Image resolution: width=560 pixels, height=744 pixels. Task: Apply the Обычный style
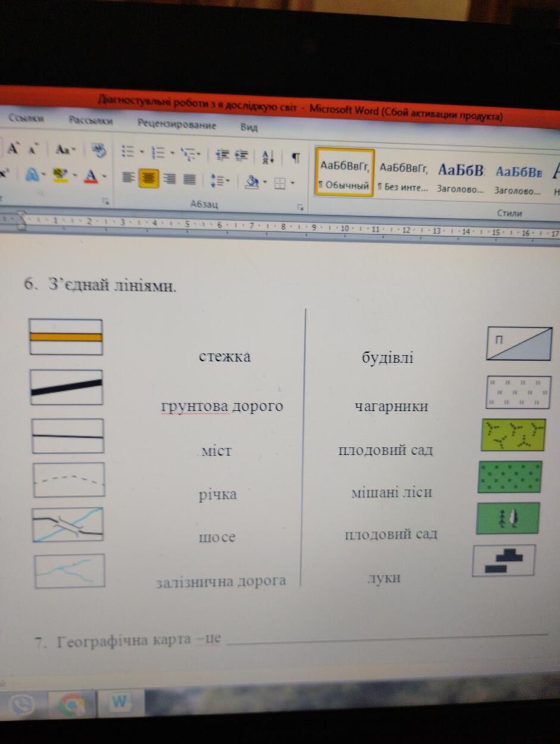point(345,173)
